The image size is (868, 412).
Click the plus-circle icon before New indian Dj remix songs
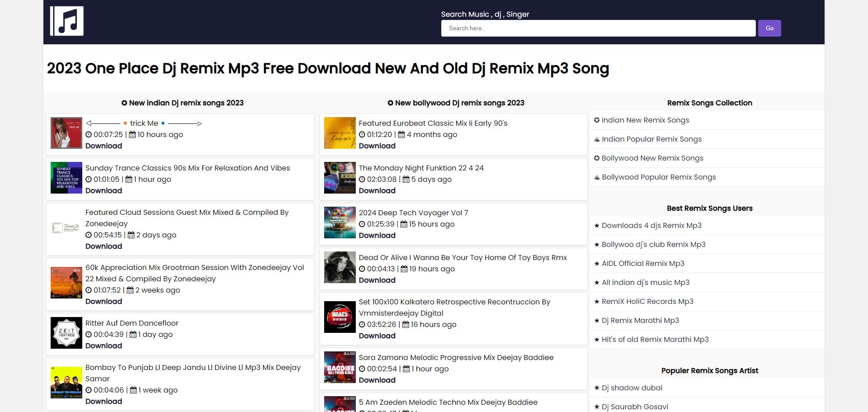click(x=124, y=103)
